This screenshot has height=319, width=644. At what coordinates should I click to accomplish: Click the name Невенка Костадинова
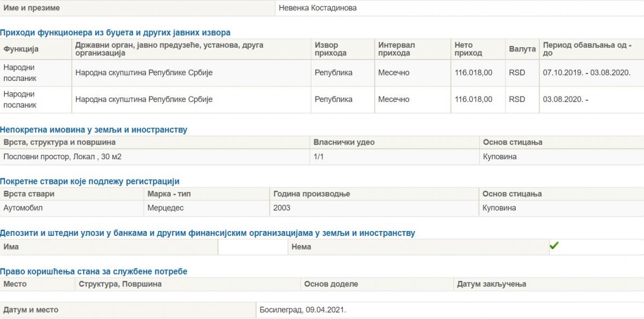318,8
